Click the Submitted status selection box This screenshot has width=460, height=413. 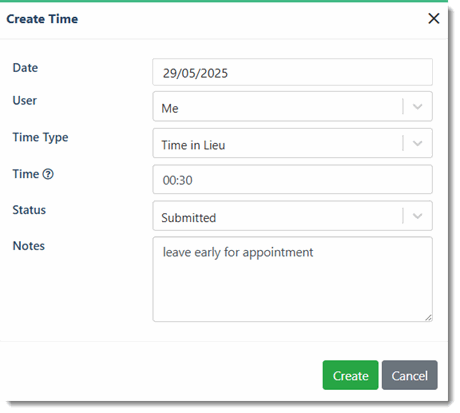[292, 216]
